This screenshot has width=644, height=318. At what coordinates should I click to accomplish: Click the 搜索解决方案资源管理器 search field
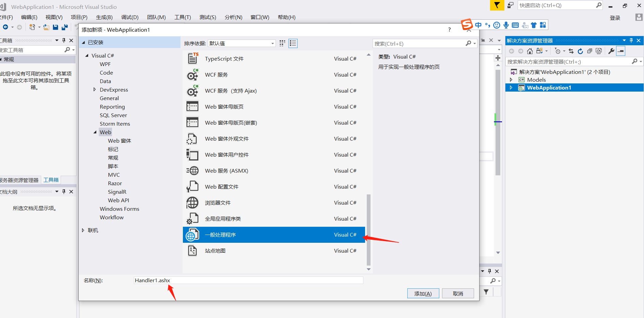tap(569, 62)
